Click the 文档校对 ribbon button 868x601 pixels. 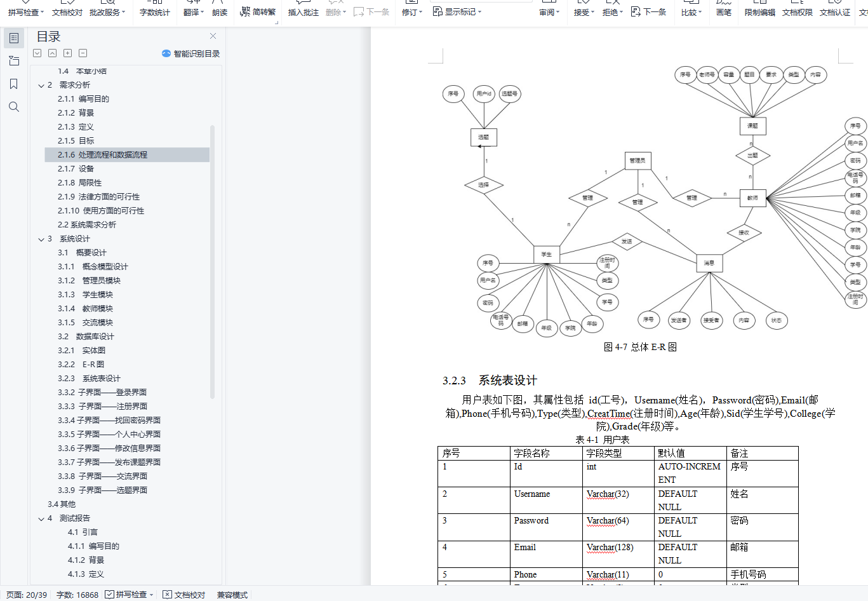point(67,12)
